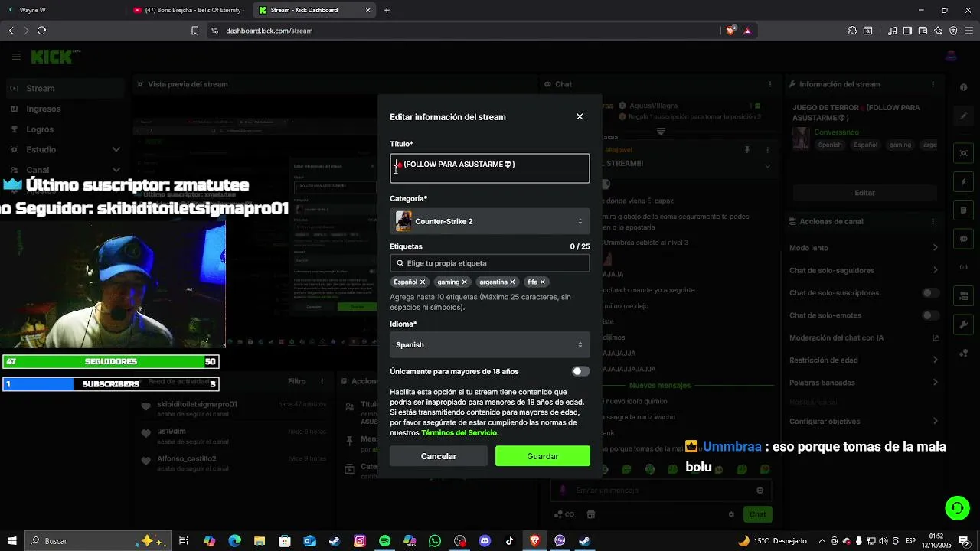The width and height of the screenshot is (980, 551).
Task: Click the speech-bubble chat icon in the right rail
Action: coord(964,240)
